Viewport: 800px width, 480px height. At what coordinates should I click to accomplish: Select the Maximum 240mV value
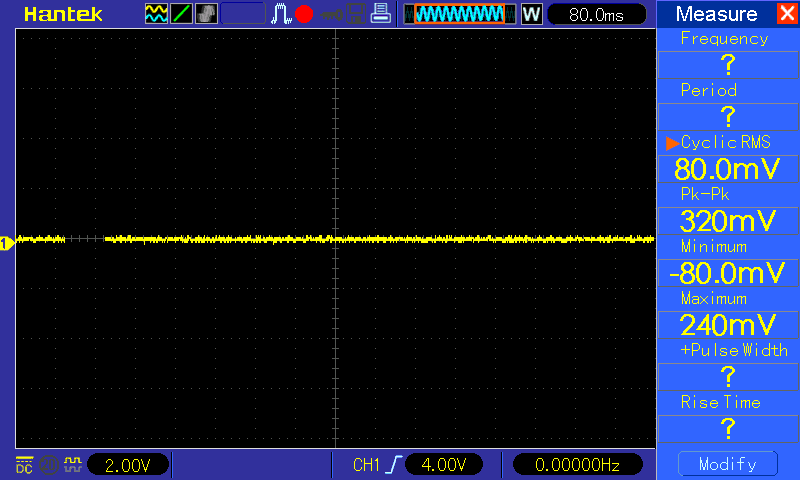(728, 324)
